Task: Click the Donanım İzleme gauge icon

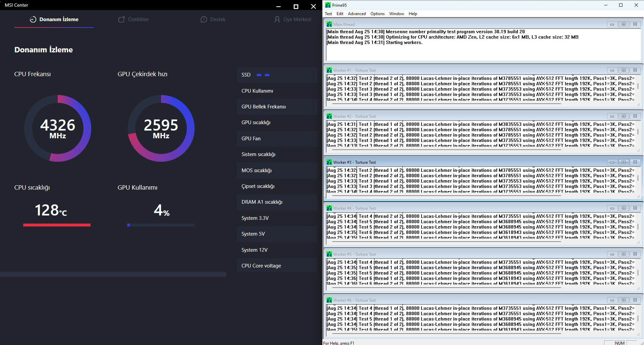Action: pos(33,19)
